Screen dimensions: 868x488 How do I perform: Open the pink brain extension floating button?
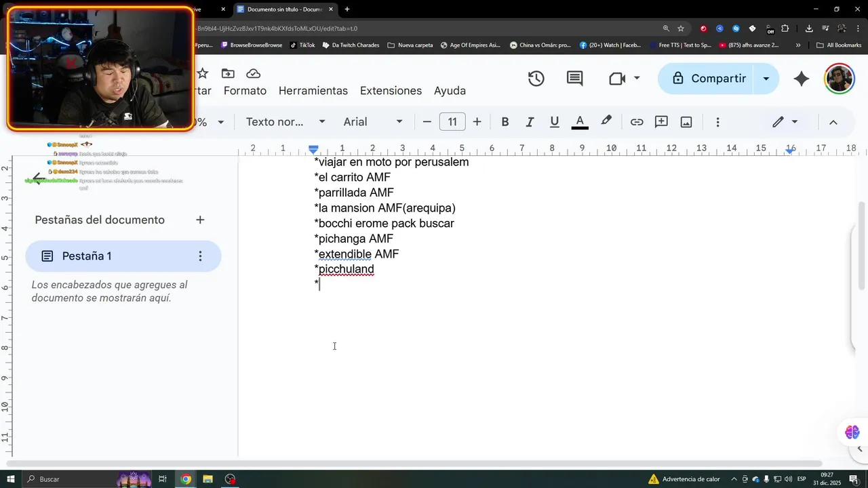click(x=852, y=432)
